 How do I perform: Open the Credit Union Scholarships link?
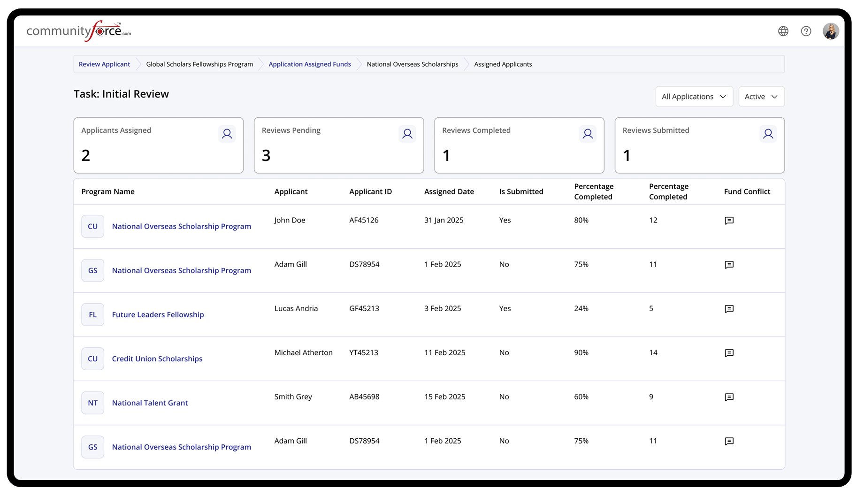[157, 359]
